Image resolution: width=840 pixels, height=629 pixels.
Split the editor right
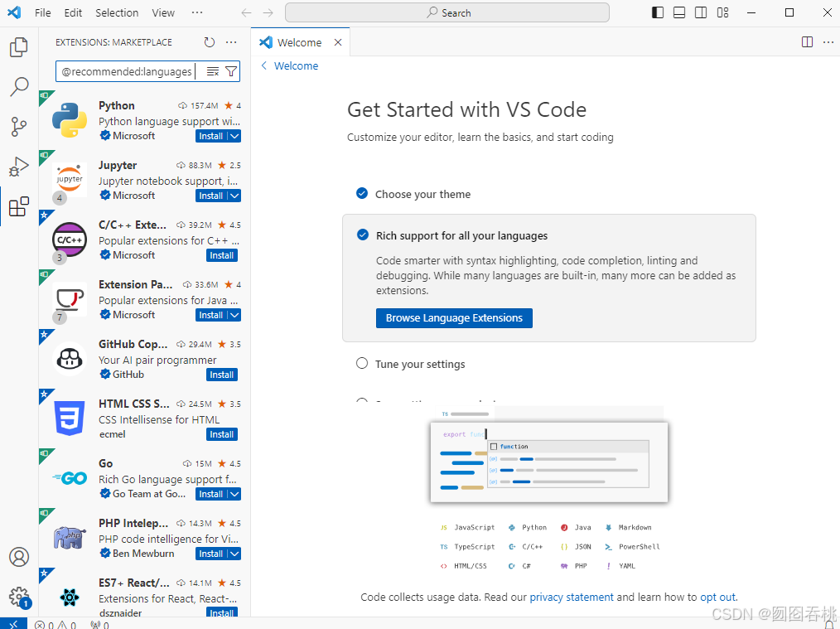808,42
